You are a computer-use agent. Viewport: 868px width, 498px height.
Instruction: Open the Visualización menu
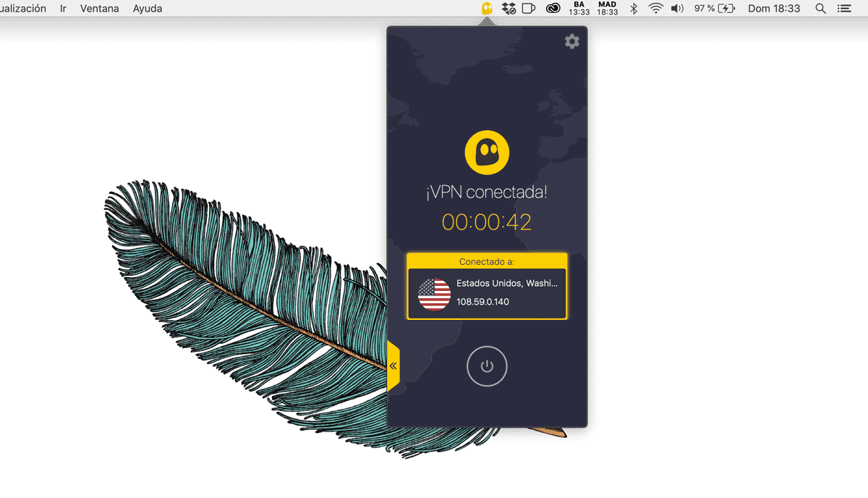pos(22,9)
